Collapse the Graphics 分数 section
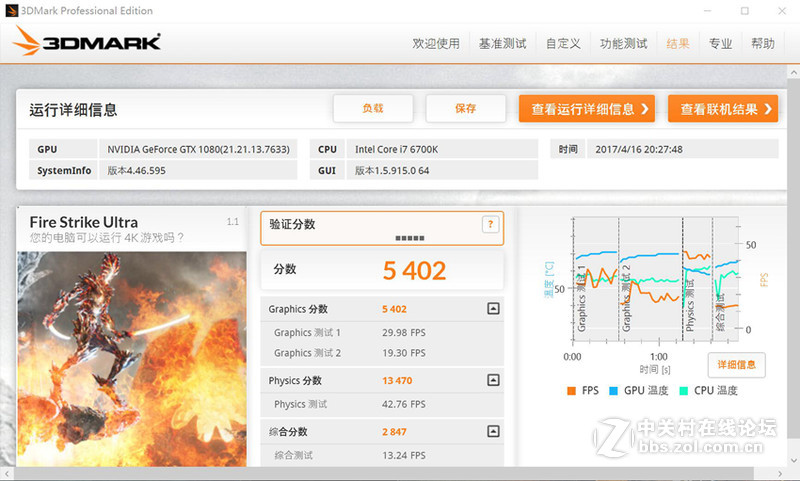Screen dimensions: 800x481 [493, 309]
